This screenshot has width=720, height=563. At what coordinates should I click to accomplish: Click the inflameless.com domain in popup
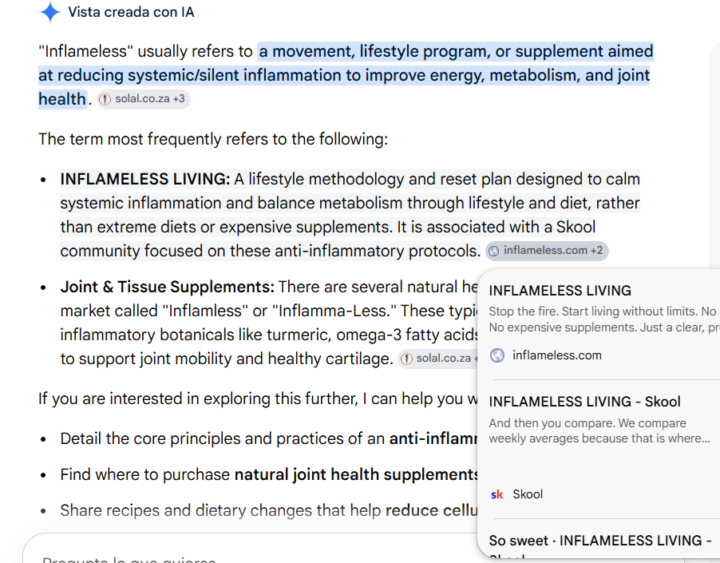coord(557,355)
